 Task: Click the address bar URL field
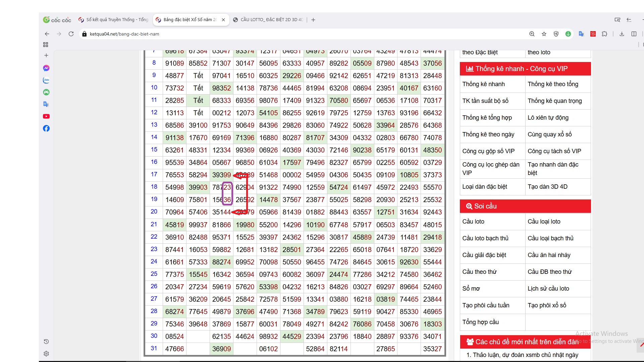pos(235,34)
